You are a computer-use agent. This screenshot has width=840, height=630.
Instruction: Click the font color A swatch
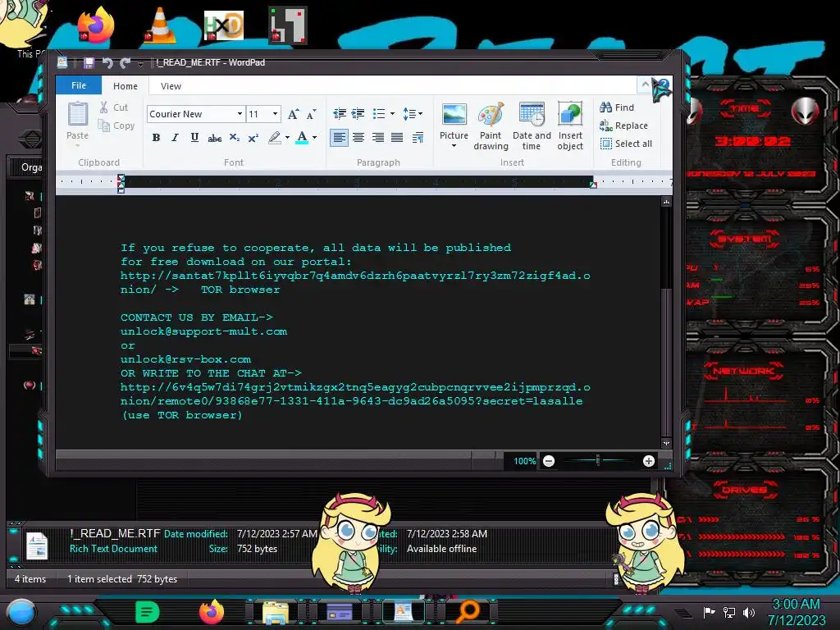302,138
